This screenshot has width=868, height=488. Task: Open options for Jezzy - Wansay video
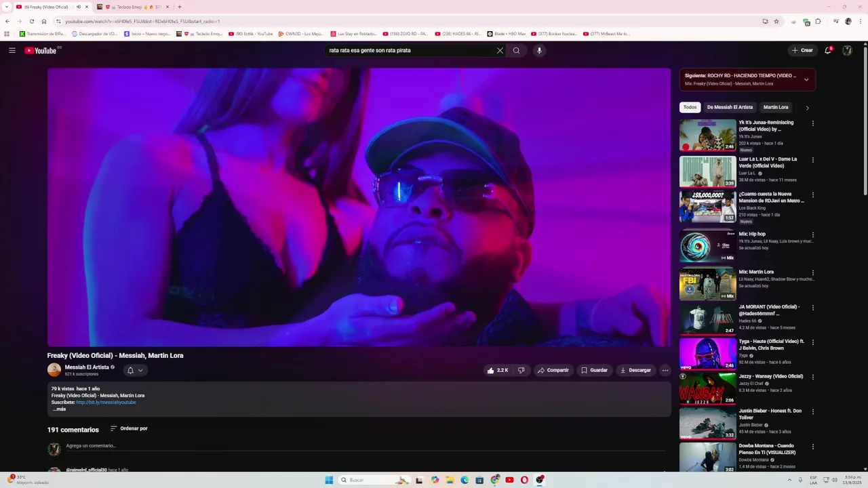pyautogui.click(x=812, y=377)
